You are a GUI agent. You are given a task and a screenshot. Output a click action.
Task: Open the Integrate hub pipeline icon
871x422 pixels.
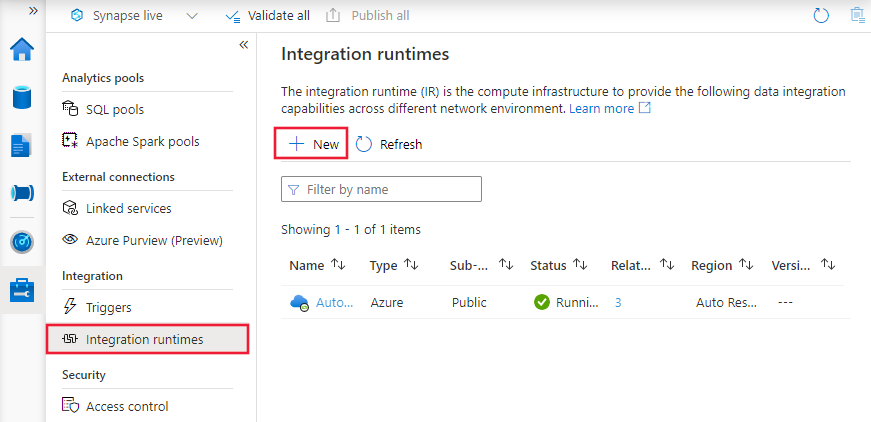point(22,192)
